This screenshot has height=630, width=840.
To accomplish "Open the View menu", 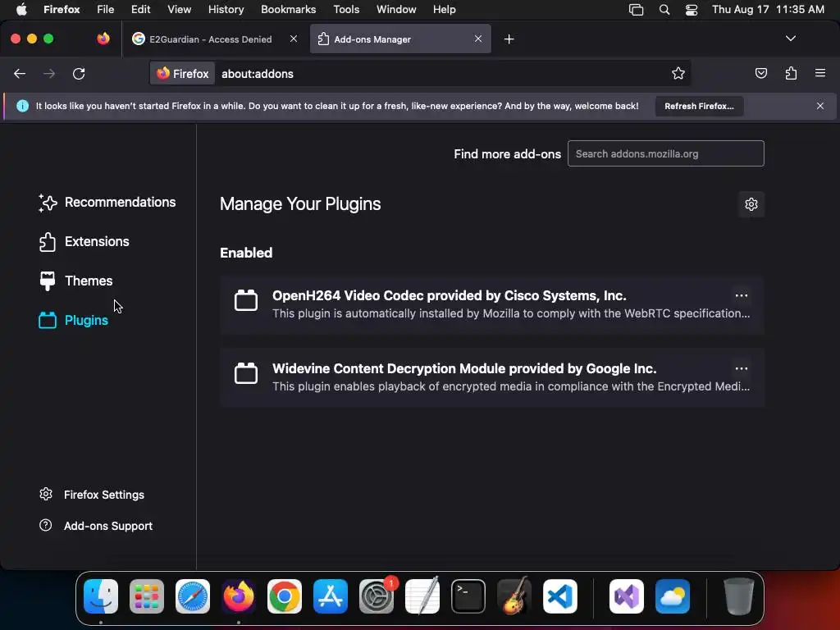I will (179, 10).
